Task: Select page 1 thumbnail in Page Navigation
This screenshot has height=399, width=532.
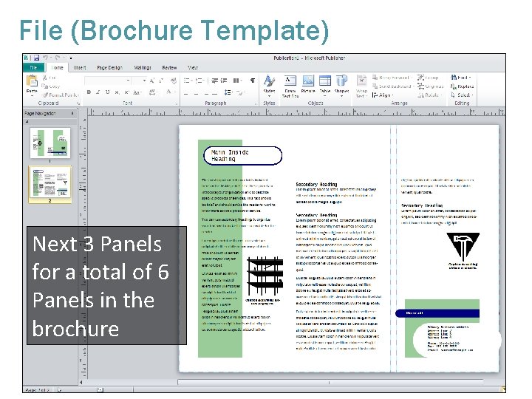Action: coord(50,143)
